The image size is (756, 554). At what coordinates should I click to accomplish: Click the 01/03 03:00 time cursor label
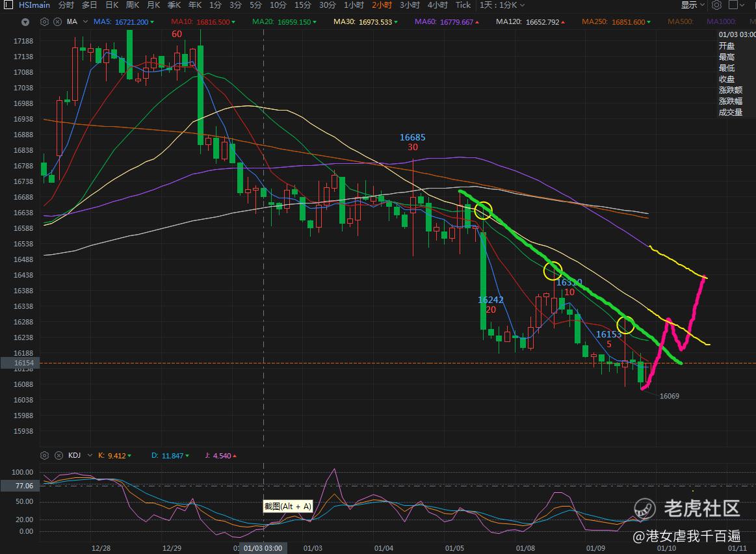(263, 548)
